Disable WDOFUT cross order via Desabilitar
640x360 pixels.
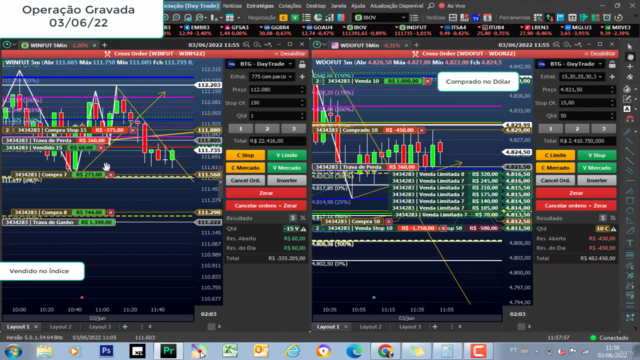pos(600,53)
